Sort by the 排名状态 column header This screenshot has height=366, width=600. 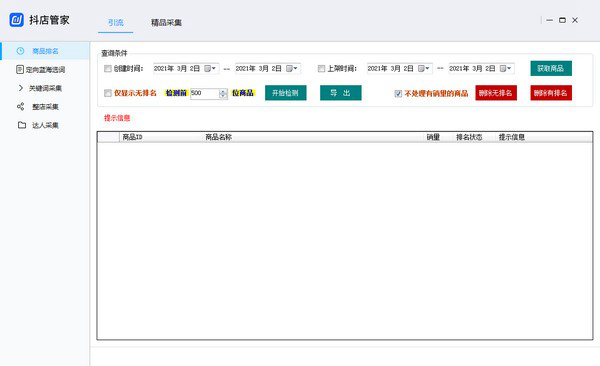point(469,137)
